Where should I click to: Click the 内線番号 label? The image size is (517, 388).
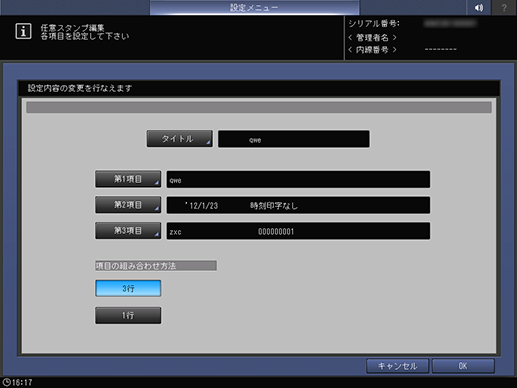tap(372, 50)
